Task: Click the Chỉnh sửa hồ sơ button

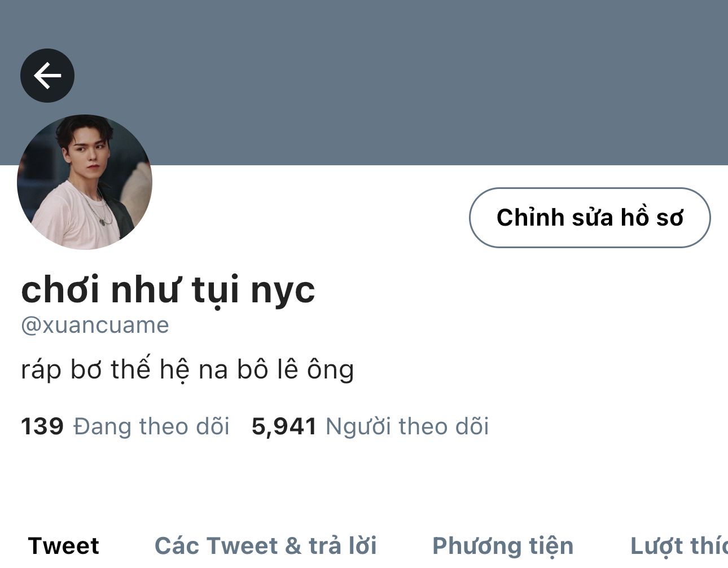Action: 590,218
